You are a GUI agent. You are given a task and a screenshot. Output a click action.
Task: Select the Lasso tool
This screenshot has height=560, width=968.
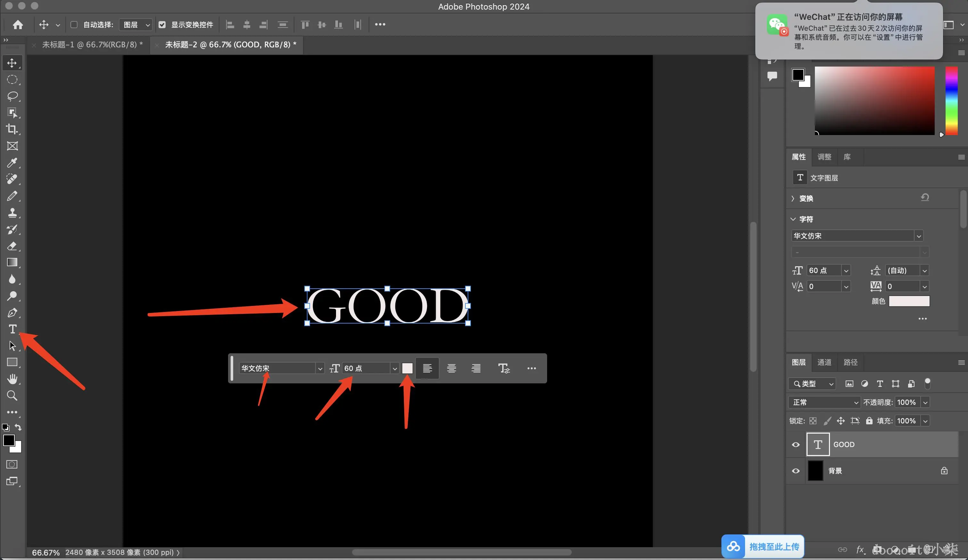click(12, 96)
